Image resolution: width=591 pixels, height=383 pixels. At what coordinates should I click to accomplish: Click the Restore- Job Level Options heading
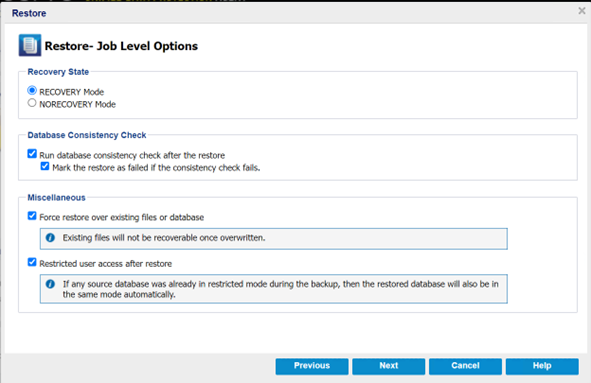pos(121,46)
